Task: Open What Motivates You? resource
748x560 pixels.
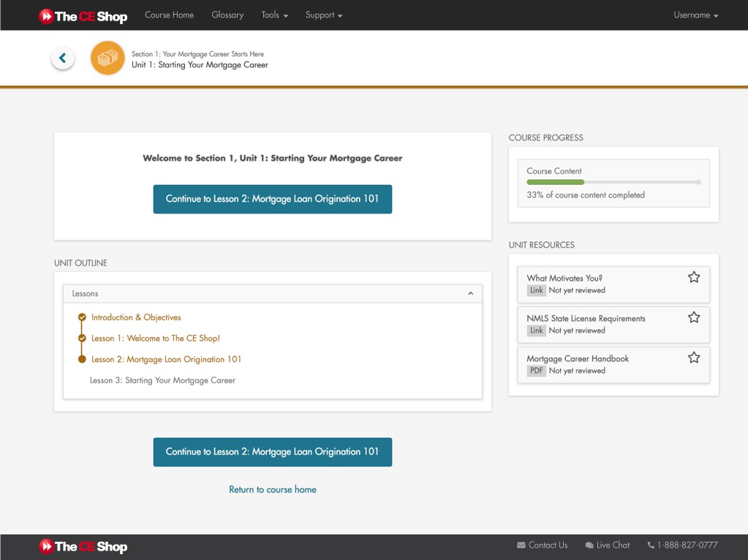Action: [564, 278]
